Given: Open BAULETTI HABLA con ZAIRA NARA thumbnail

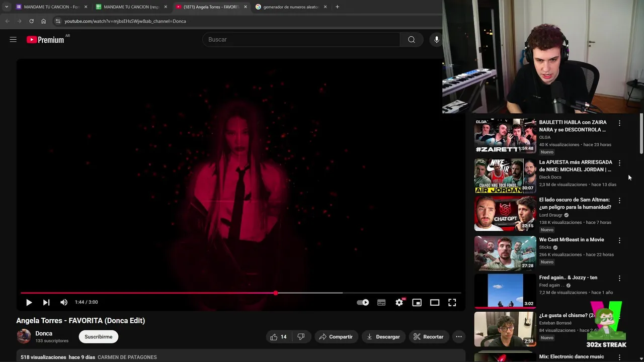Looking at the screenshot, I should tap(505, 136).
